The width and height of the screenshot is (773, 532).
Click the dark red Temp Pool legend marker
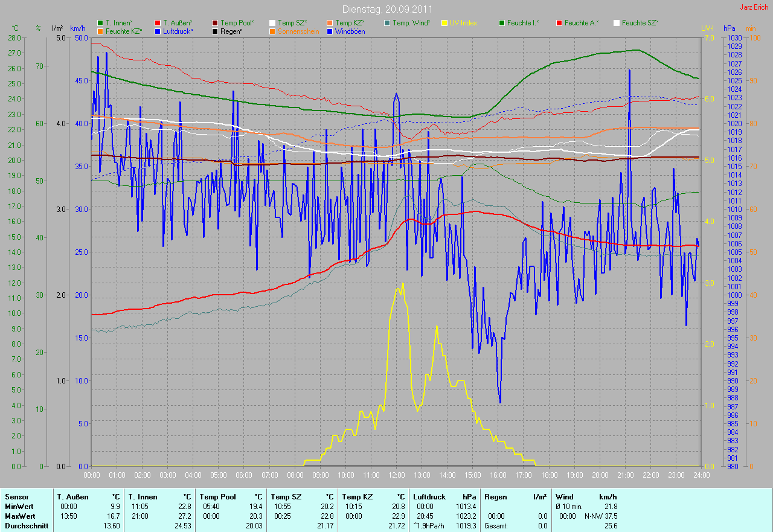click(x=215, y=23)
